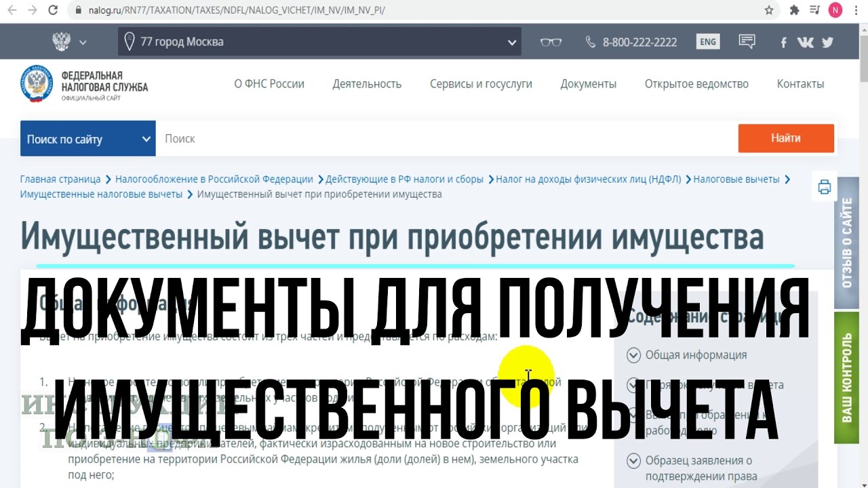
Task: Open the Twitter bird icon
Action: [x=827, y=42]
